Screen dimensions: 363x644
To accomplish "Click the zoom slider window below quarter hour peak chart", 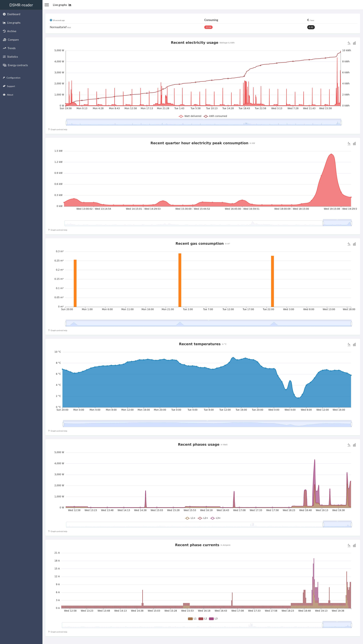I will coord(337,223).
